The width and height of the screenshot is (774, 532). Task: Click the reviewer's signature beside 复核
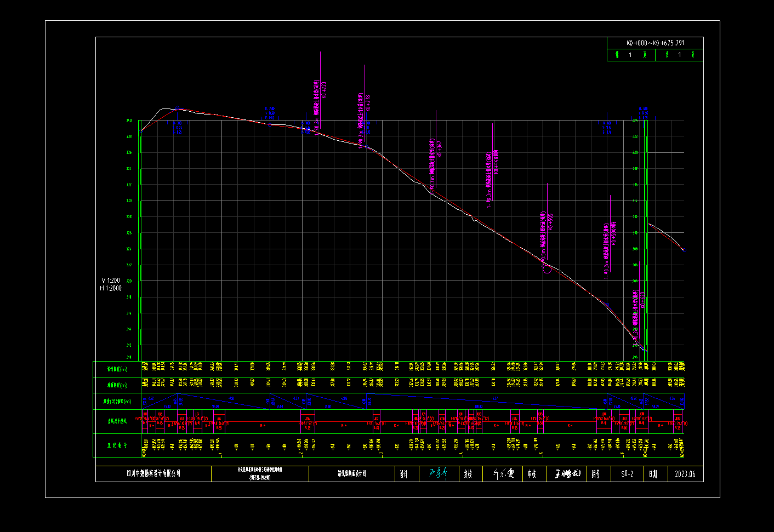point(503,474)
